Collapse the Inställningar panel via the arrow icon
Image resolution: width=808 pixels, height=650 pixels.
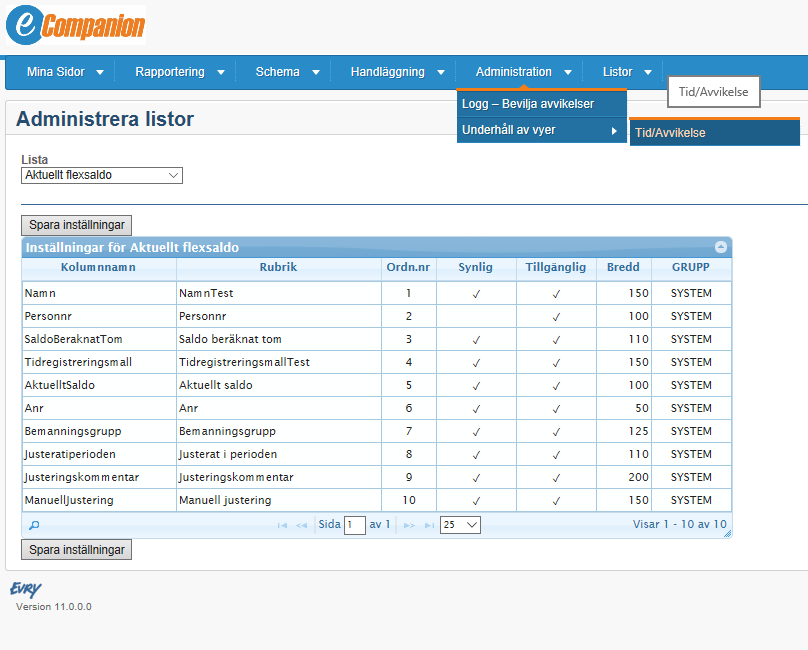pos(721,247)
